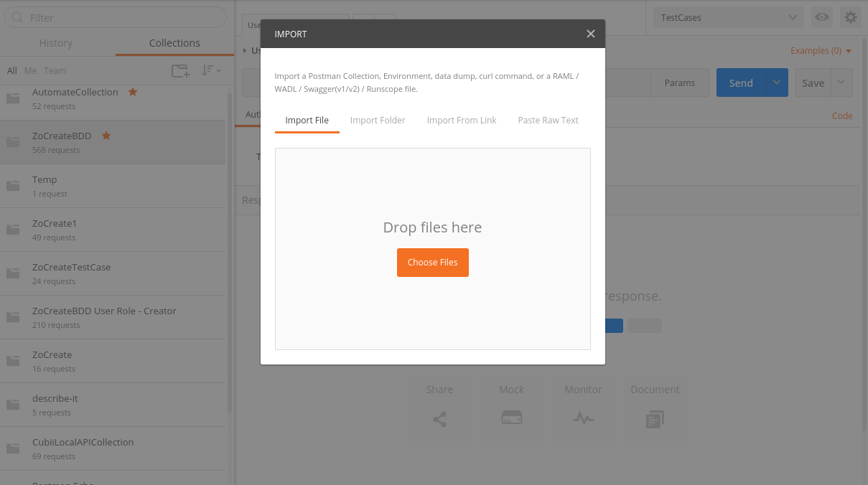Image resolution: width=868 pixels, height=485 pixels.
Task: Click folder icon of ZoCreateTestCase collection
Action: [x=13, y=273]
